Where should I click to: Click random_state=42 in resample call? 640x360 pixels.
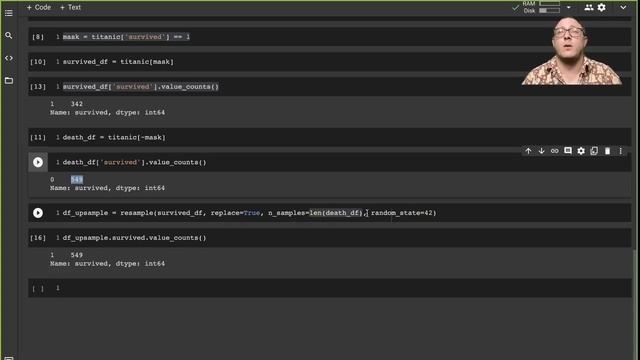point(402,213)
